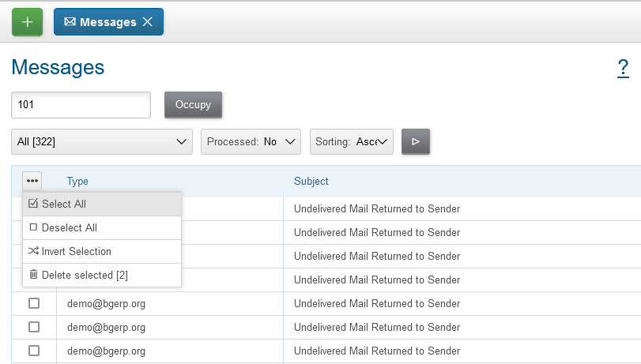Open the Sorting order dropdown
641x364 pixels.
pos(352,141)
